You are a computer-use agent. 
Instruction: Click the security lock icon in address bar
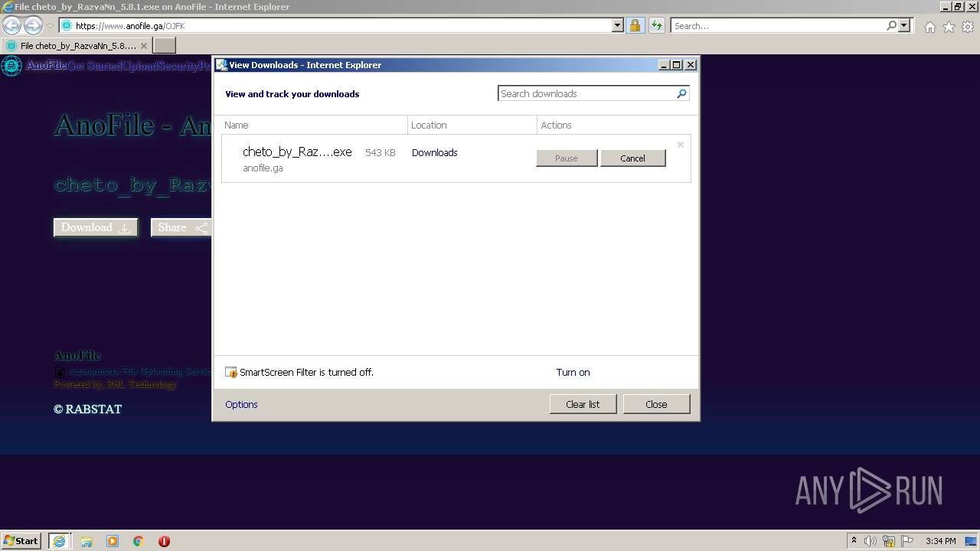(x=635, y=25)
